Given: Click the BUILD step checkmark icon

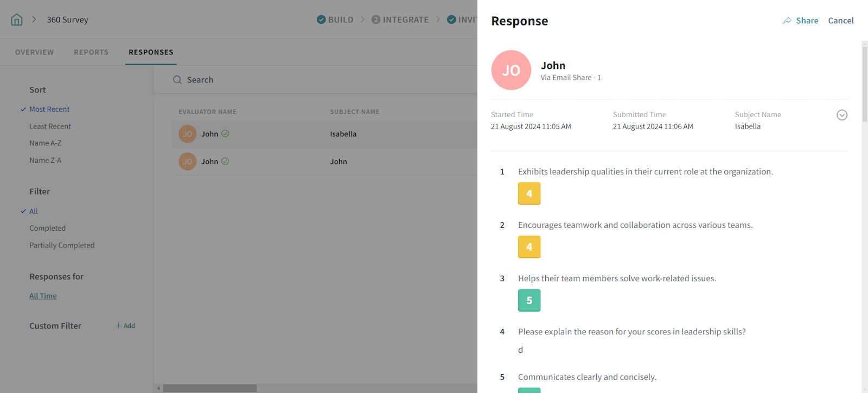Looking at the screenshot, I should [x=321, y=20].
